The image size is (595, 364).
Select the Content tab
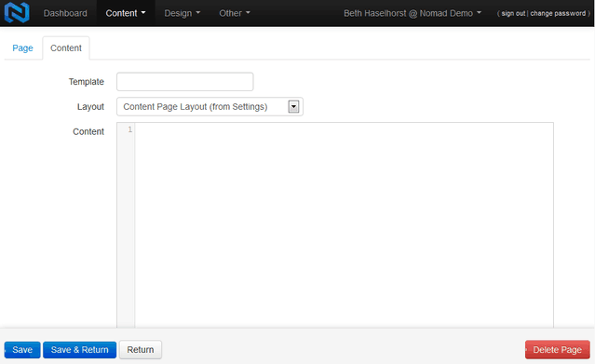(x=66, y=48)
